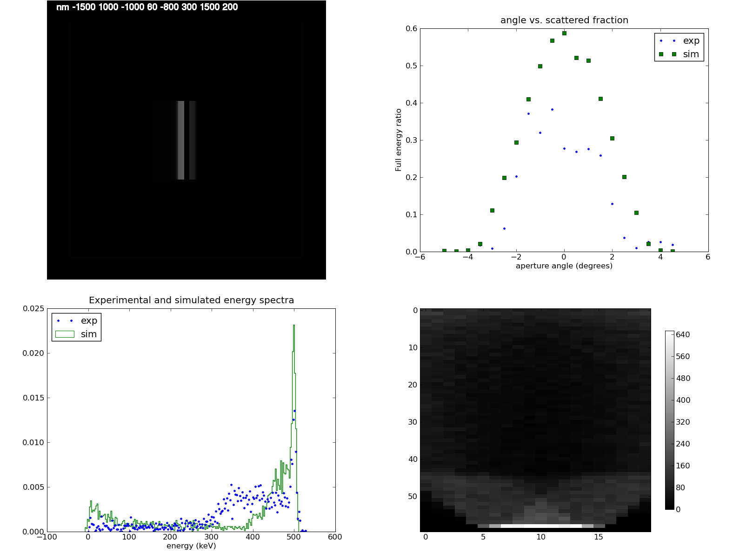746x560 pixels.
Task: Click the heatmap x-axis tick '5'
Action: [483, 537]
